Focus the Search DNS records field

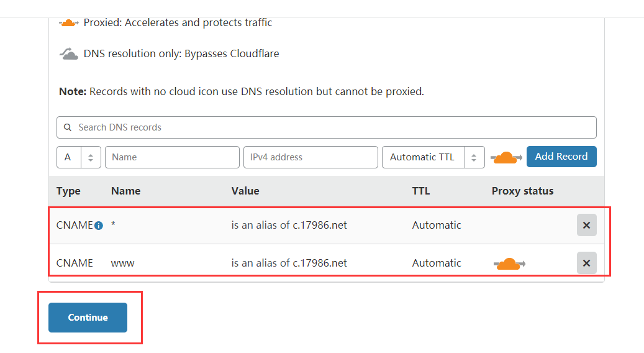(x=335, y=127)
